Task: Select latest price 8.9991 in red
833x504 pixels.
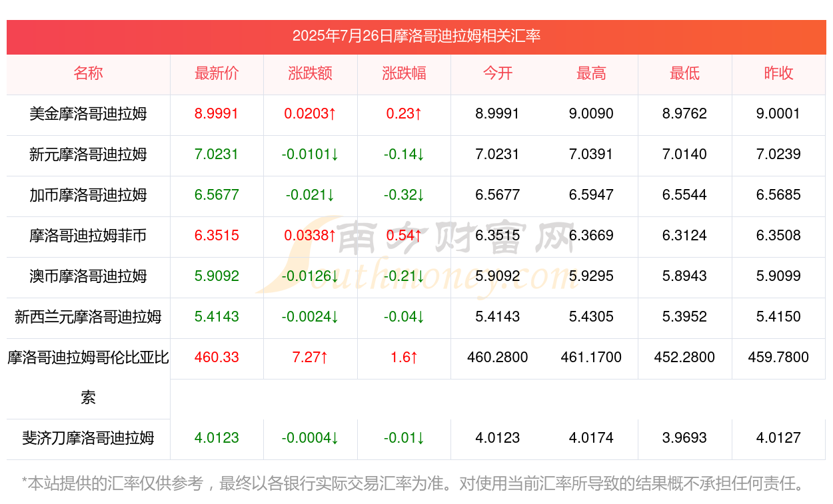Action: tap(217, 114)
